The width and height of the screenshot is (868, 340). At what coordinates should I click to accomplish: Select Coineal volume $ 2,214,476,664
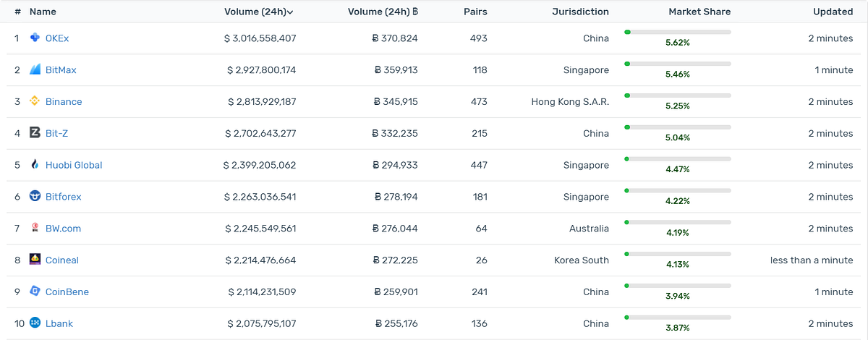[x=261, y=260]
